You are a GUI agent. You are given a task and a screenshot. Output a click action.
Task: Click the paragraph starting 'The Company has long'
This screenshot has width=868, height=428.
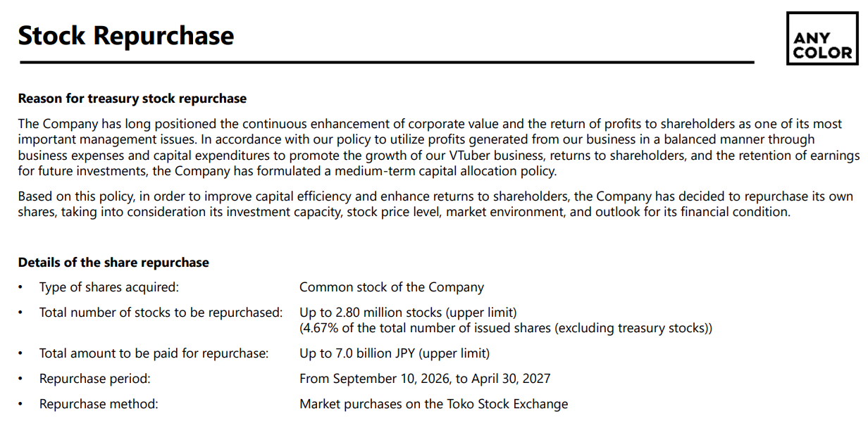tap(439, 147)
